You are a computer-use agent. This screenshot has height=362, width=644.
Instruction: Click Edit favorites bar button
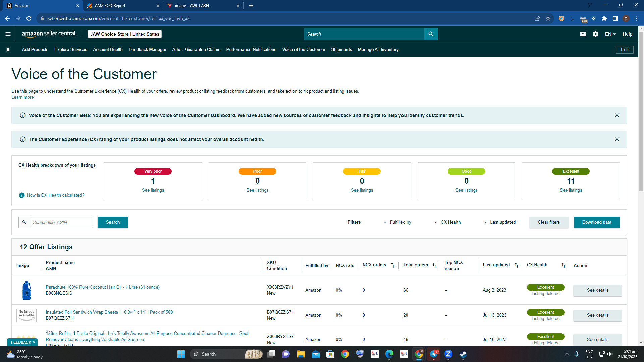pyautogui.click(x=625, y=50)
